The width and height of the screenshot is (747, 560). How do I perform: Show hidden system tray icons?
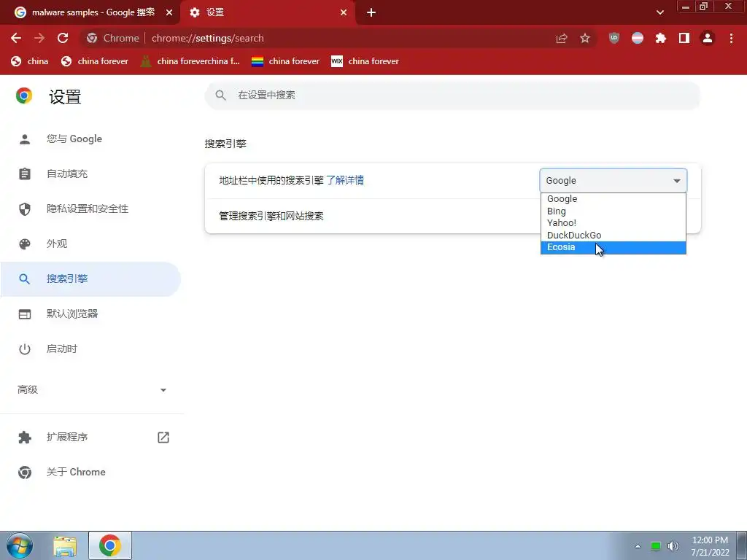pyautogui.click(x=638, y=546)
